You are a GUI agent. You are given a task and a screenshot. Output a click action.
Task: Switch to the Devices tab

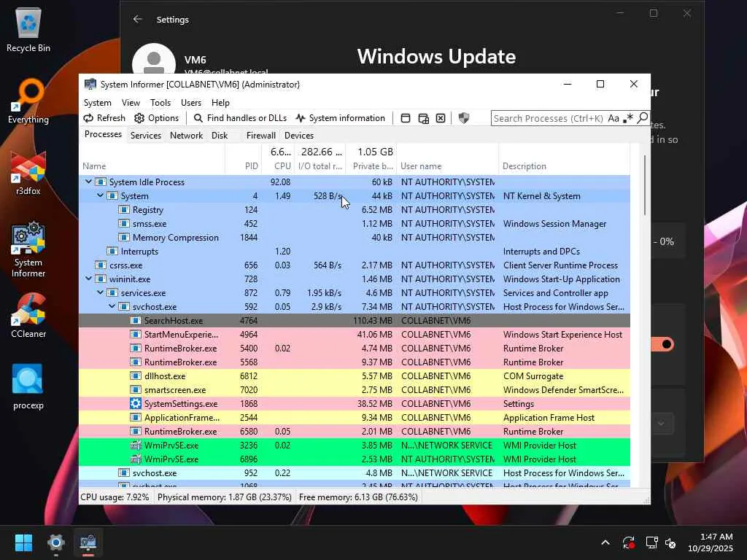pos(298,135)
